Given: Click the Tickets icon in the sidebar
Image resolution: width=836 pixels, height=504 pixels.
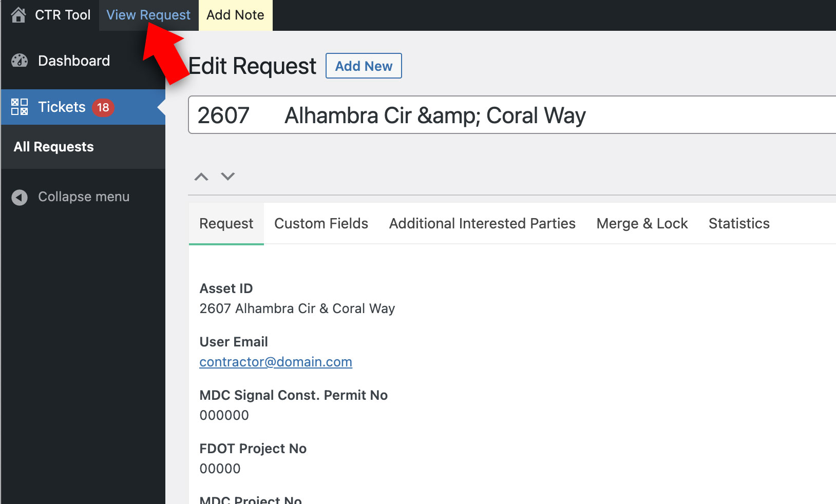Looking at the screenshot, I should click(19, 107).
